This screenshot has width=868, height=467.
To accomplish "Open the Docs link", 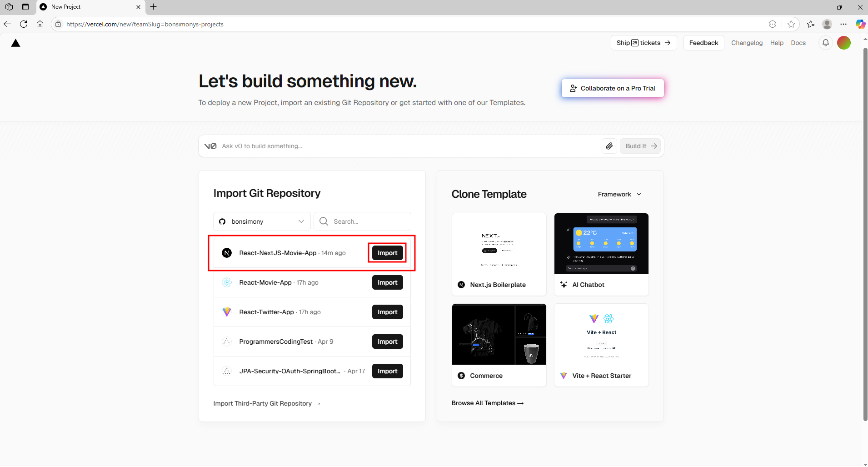I will [x=798, y=43].
